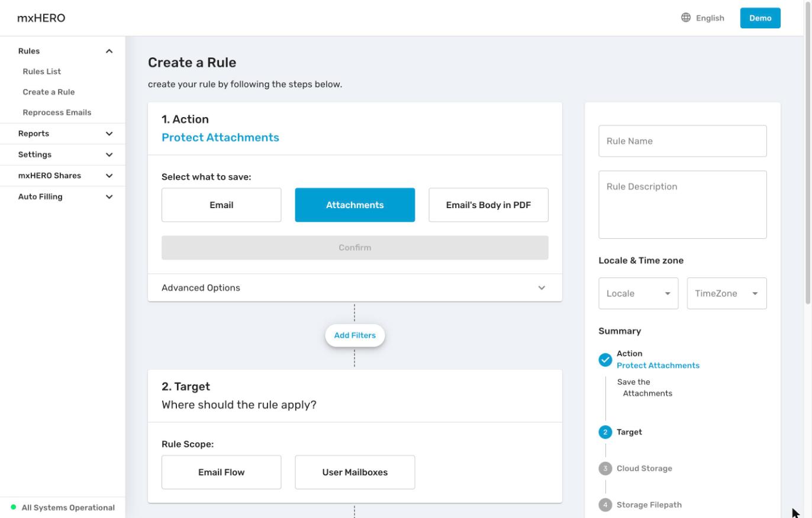The width and height of the screenshot is (812, 518).
Task: Click the Action step checkmark icon
Action: [605, 360]
